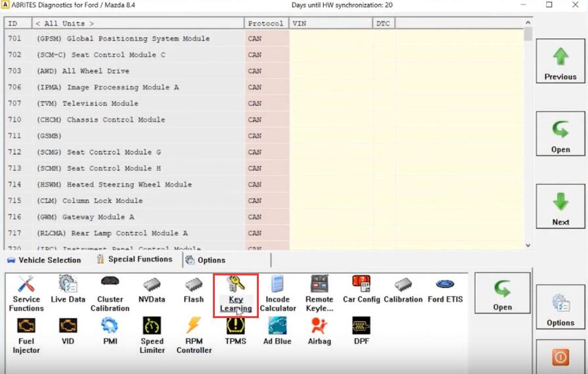Select the Fuel Injector function
Viewport: 588px width, 374px height.
[x=26, y=336]
